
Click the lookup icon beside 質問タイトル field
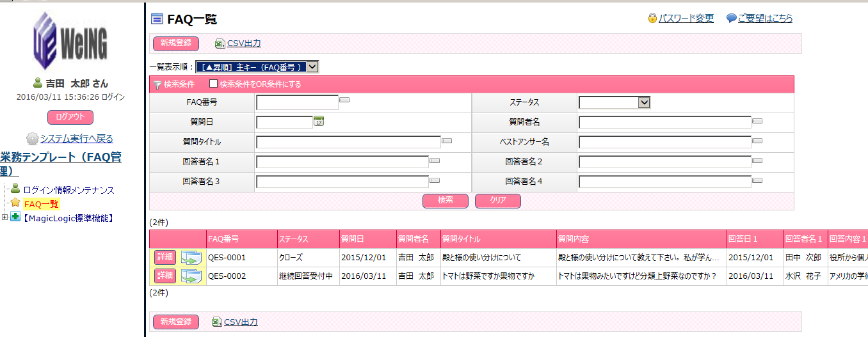(447, 141)
